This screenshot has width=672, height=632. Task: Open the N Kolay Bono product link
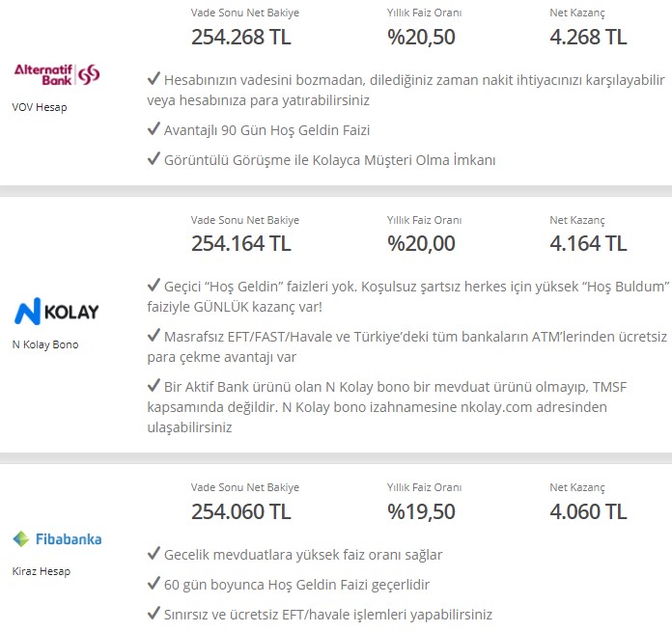point(45,344)
